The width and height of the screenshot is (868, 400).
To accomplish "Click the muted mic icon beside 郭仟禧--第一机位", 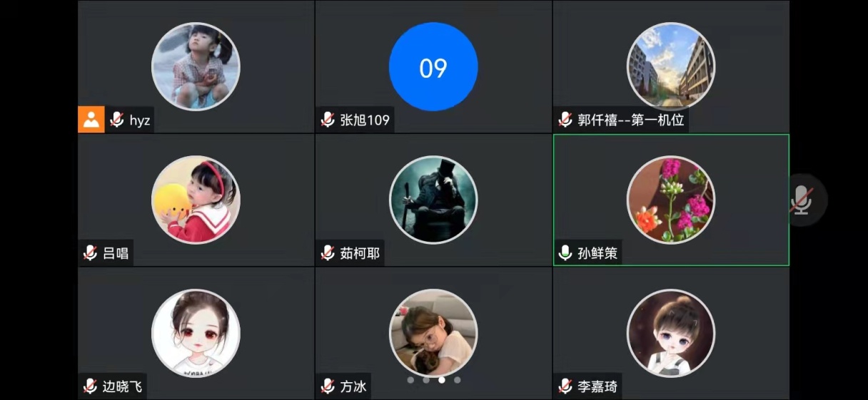I will pyautogui.click(x=565, y=120).
